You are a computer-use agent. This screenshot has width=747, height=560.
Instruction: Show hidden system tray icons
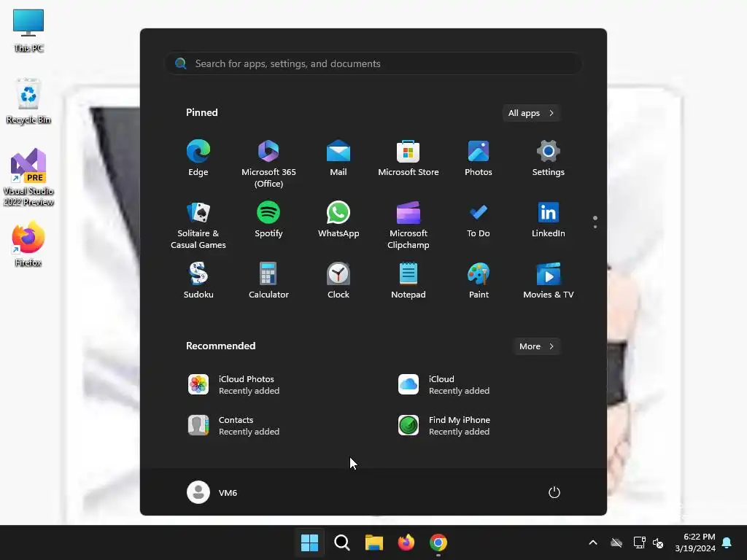(593, 542)
